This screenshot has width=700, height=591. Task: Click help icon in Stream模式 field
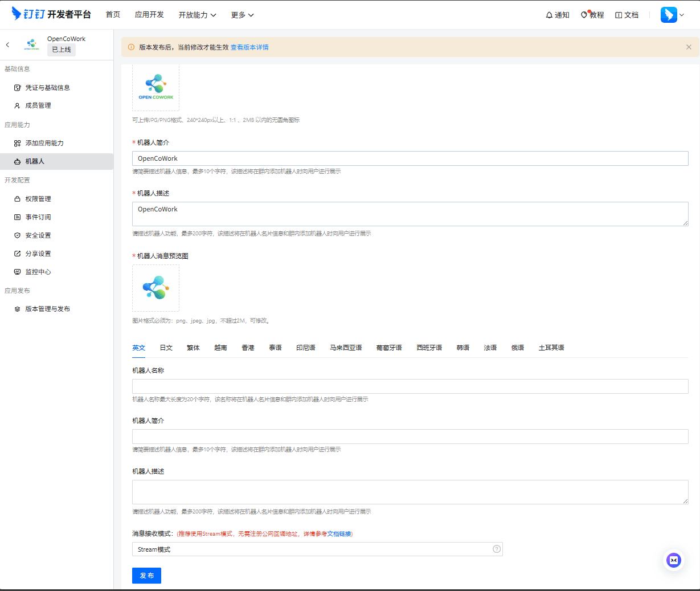click(x=497, y=549)
